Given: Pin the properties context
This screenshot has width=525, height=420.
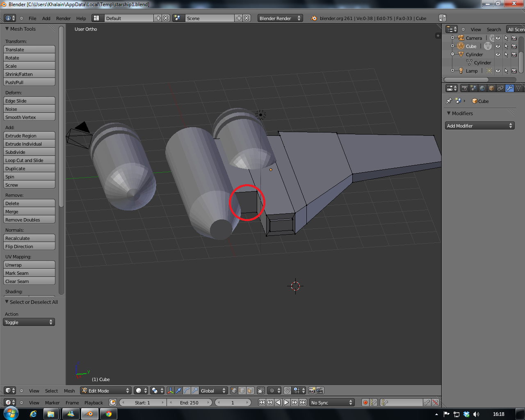Looking at the screenshot, I should (449, 101).
